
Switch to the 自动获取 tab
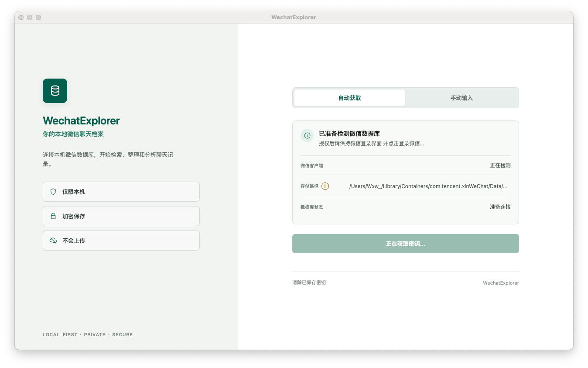[349, 98]
